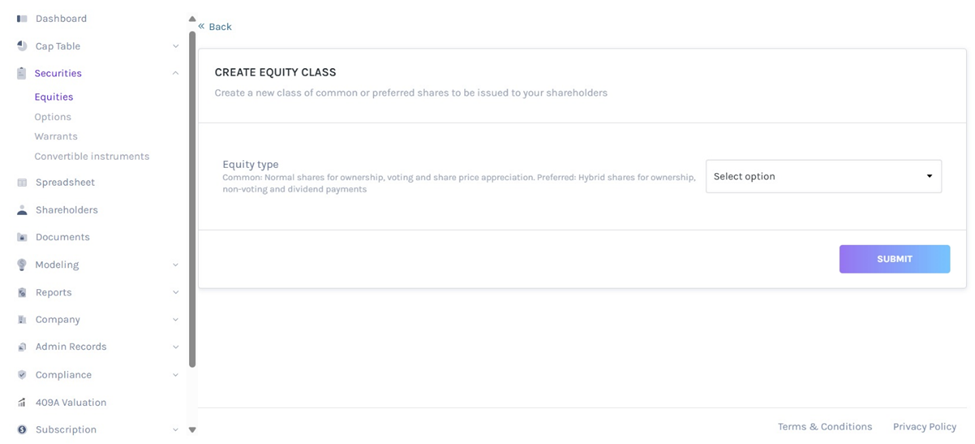The height and width of the screenshot is (444, 975).
Task: Click the Spreadsheet grid icon
Action: (22, 183)
